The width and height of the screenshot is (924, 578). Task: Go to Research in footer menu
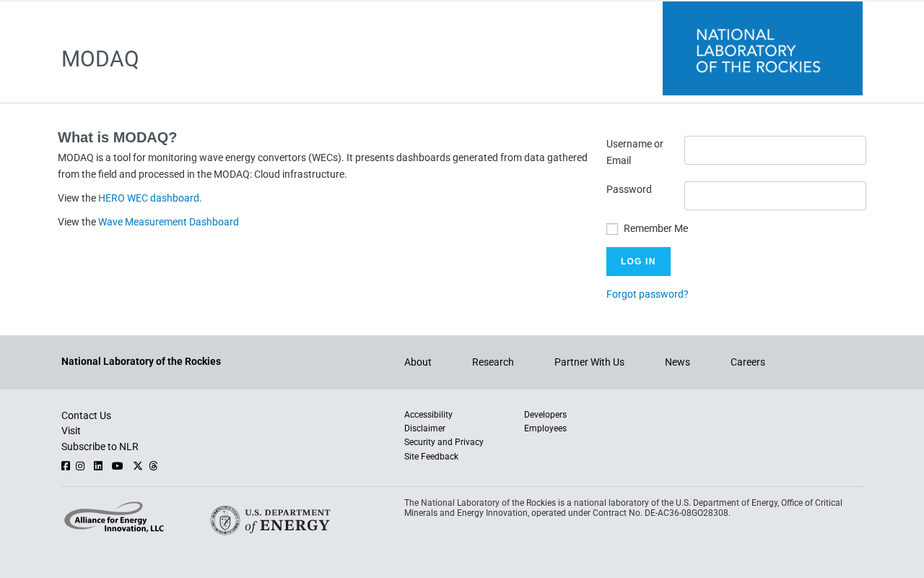pyautogui.click(x=493, y=362)
